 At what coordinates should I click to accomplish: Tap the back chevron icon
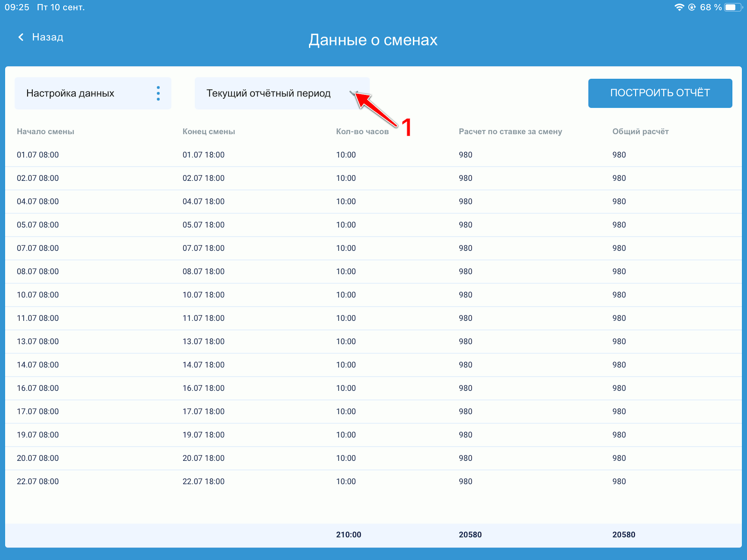21,37
